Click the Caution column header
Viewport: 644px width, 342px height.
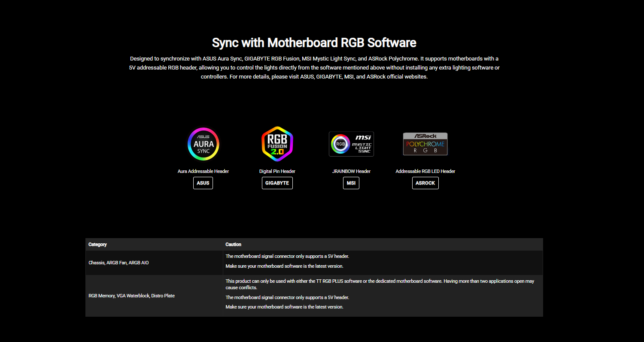pyautogui.click(x=233, y=244)
